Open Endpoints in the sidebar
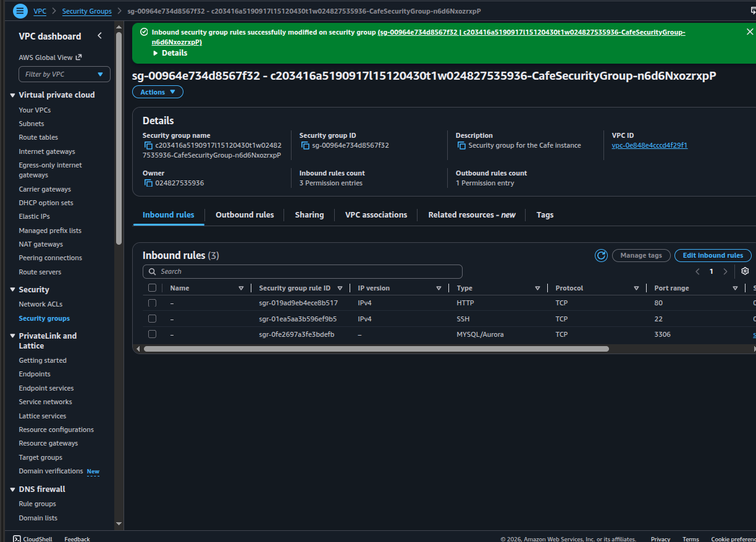Screen dimensions: 756x542 coord(35,374)
